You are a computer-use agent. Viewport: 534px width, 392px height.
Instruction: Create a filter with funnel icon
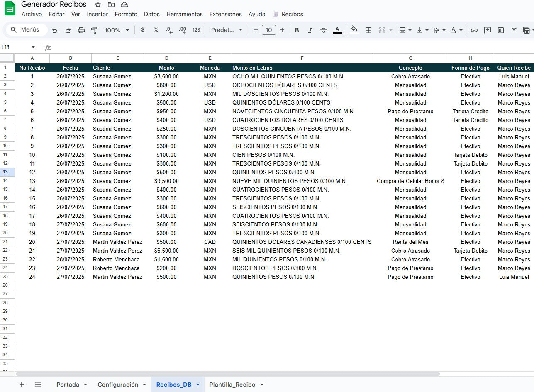(514, 30)
